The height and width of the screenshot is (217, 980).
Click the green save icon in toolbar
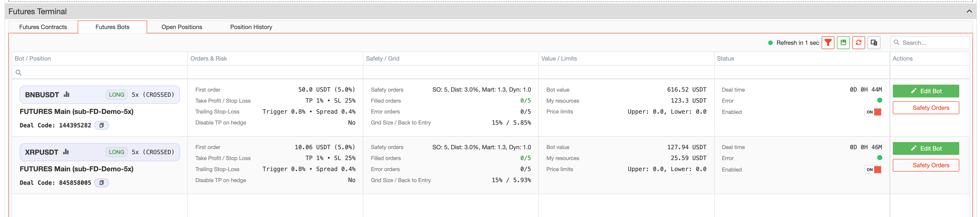click(x=843, y=43)
